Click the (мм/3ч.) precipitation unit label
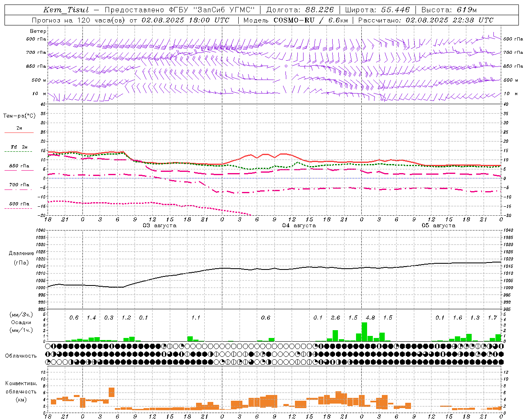Screen dimensions: 525x420 point(21,315)
